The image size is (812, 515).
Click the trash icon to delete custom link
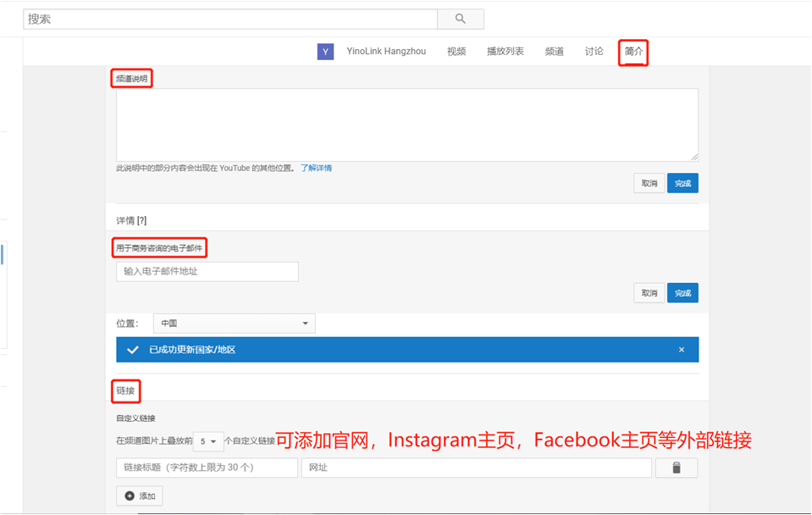676,468
